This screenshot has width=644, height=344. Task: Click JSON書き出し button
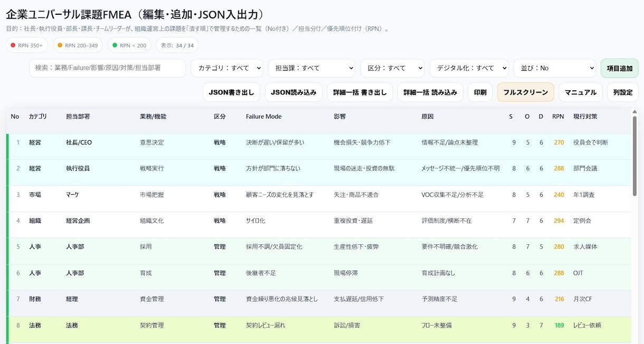coord(231,92)
